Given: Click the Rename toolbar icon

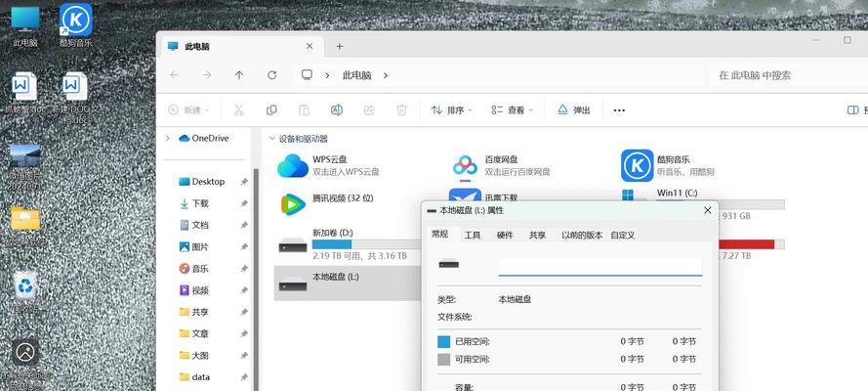Looking at the screenshot, I should tap(337, 110).
